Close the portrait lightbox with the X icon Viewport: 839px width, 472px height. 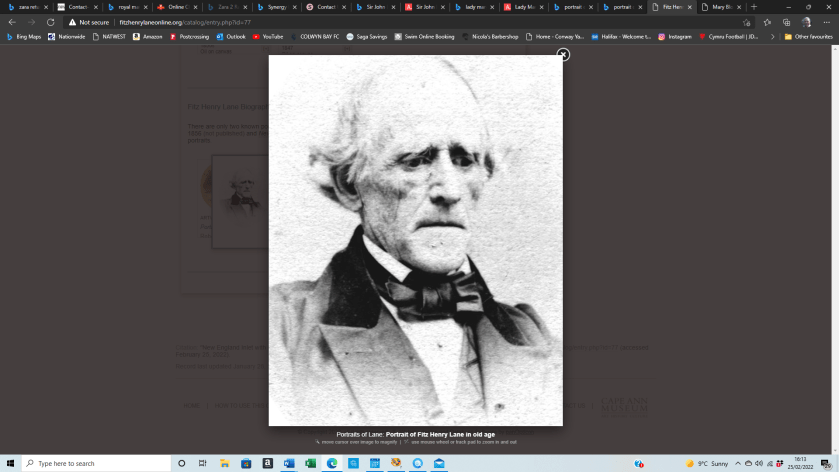click(x=563, y=55)
